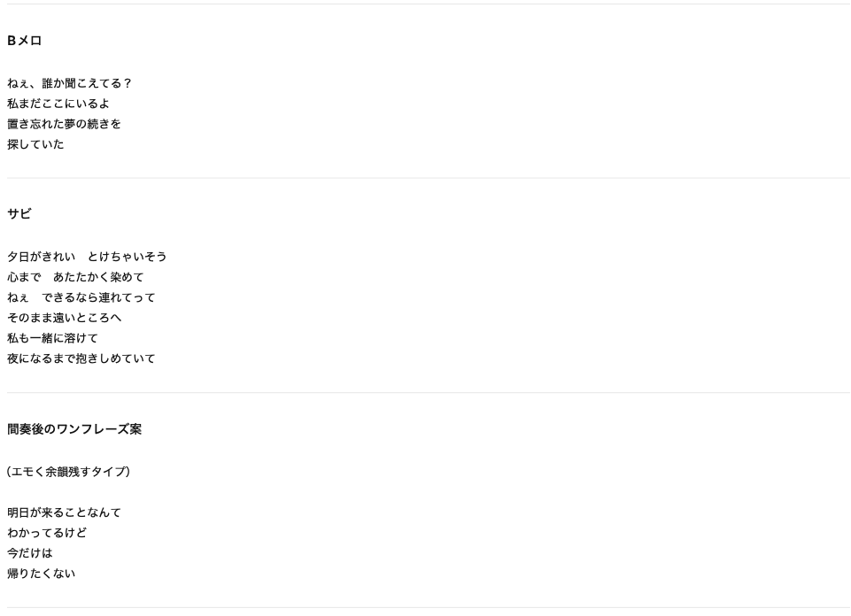Place cursor in "心まで　あたたかく染めて"

[75, 277]
